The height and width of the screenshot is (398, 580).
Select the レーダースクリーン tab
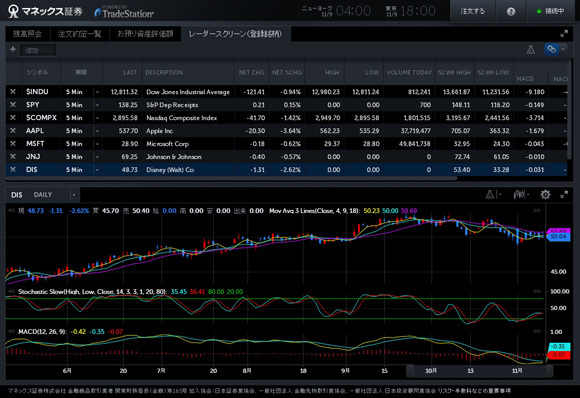235,34
